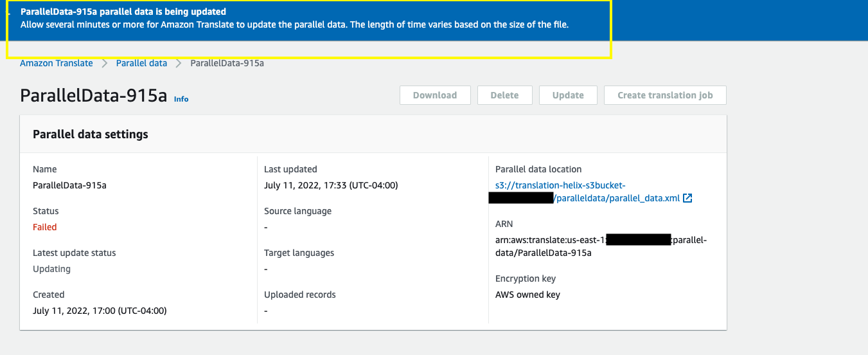868x355 pixels.
Task: Select Name value ParallelData-915a in settings
Action: 69,185
